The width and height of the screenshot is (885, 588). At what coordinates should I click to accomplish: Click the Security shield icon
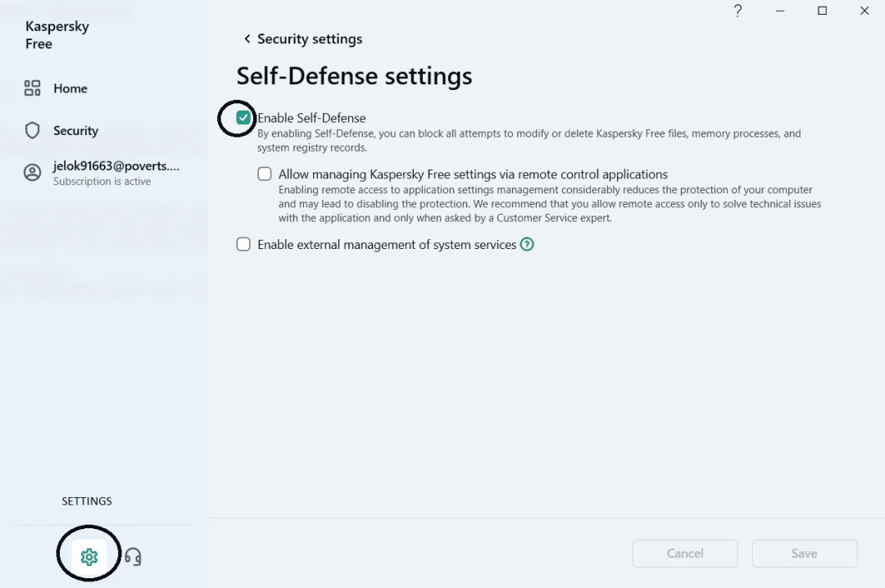32,130
